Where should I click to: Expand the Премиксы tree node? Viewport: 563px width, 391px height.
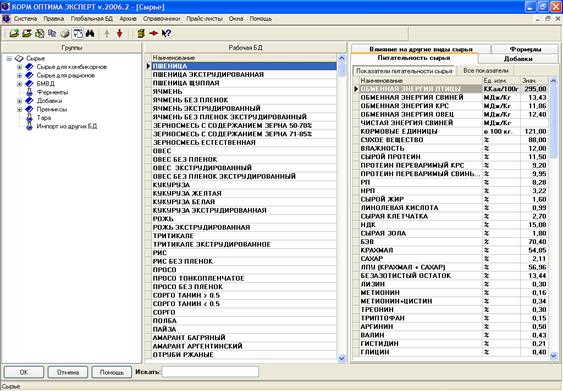tap(20, 109)
